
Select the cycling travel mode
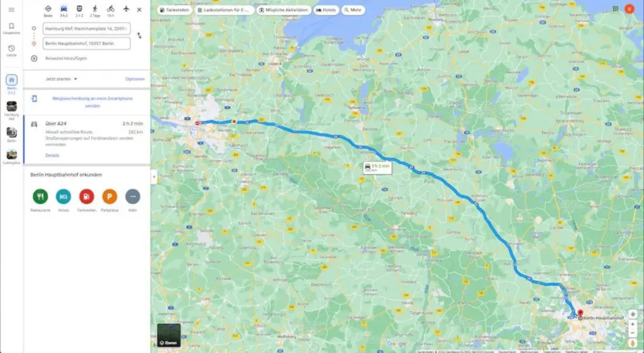(111, 11)
